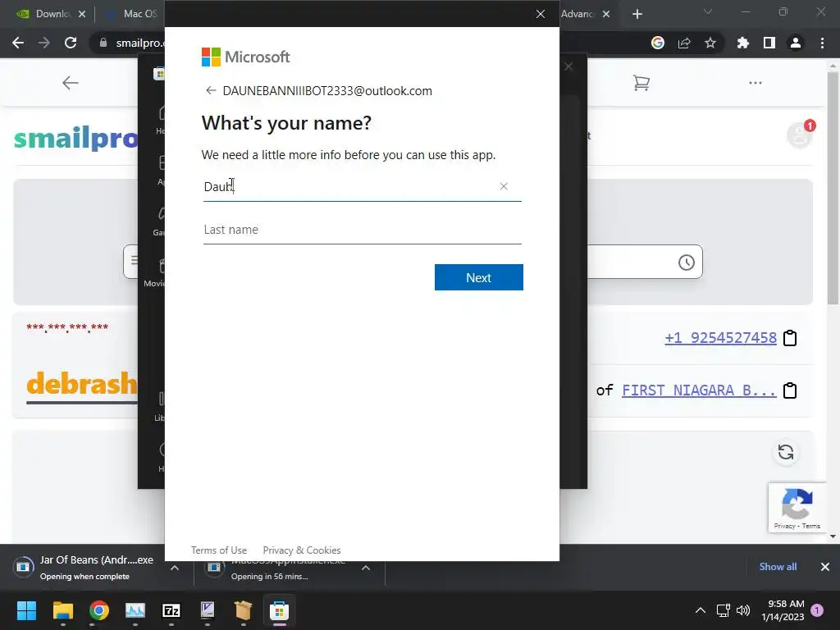This screenshot has height=630, width=840.
Task: Click the volume speaker icon
Action: pyautogui.click(x=743, y=610)
